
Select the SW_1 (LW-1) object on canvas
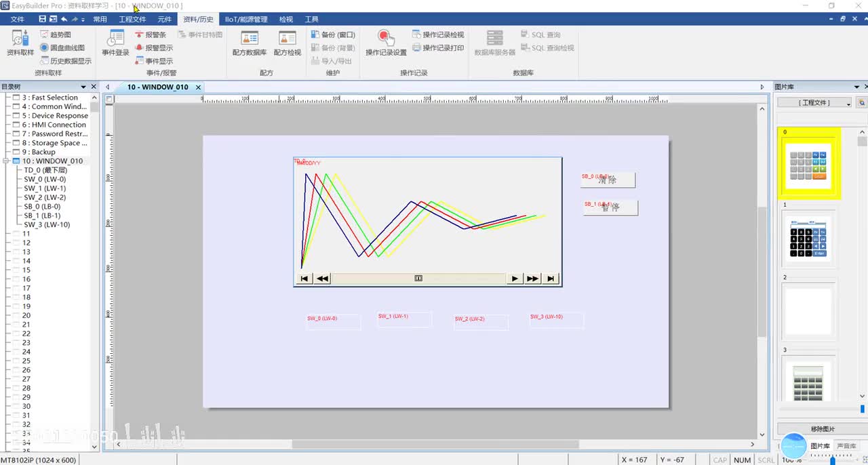(x=404, y=320)
